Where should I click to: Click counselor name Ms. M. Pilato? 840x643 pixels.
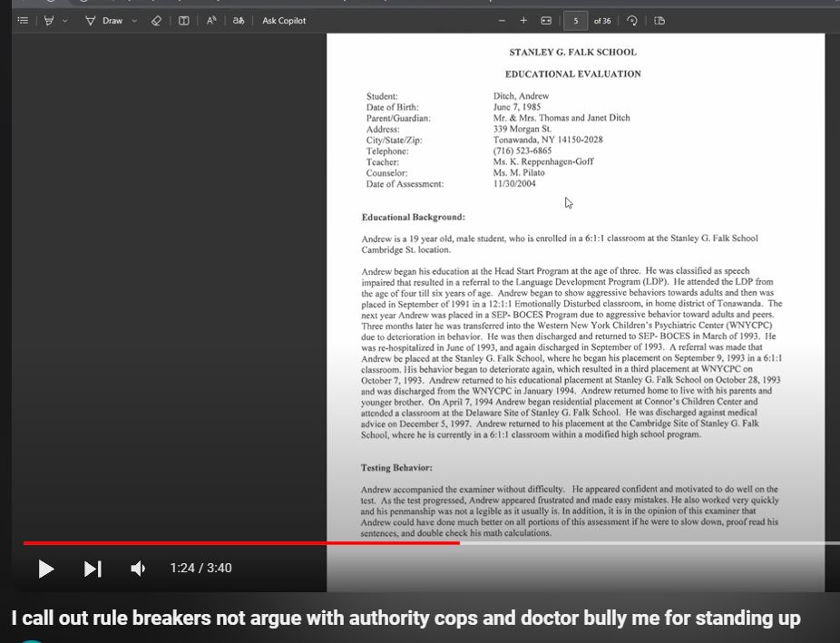click(519, 172)
